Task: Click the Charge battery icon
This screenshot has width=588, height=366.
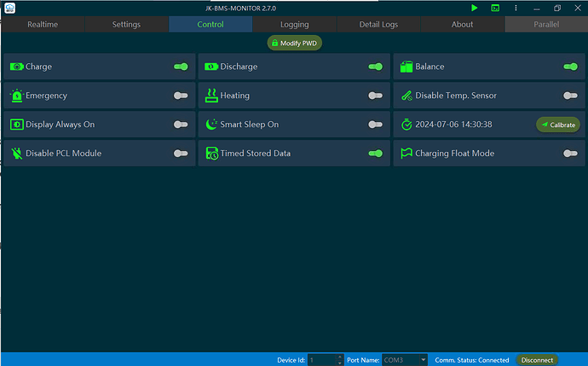Action: tap(16, 67)
